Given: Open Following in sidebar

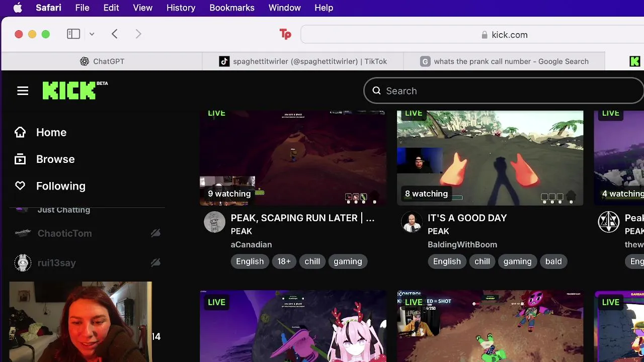Looking at the screenshot, I should (x=61, y=186).
